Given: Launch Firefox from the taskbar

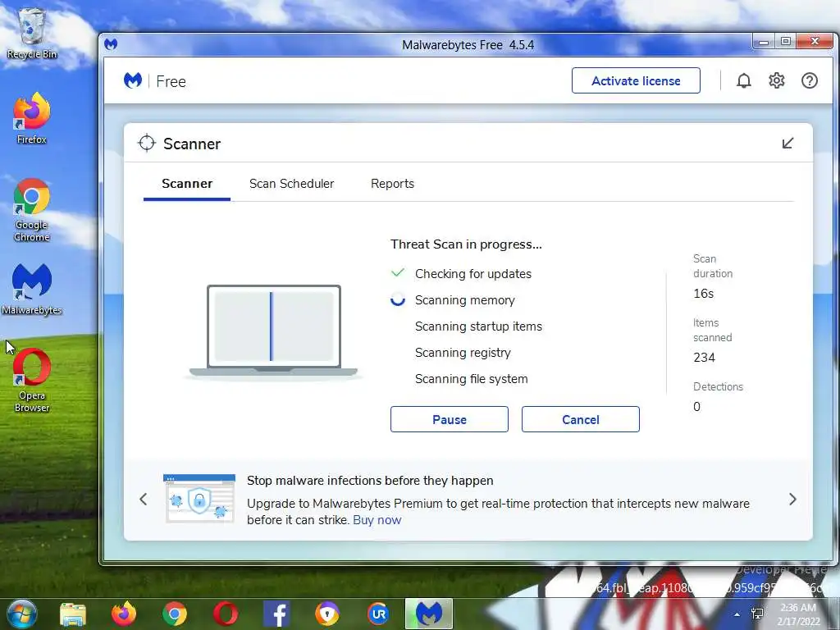Looking at the screenshot, I should pyautogui.click(x=124, y=614).
